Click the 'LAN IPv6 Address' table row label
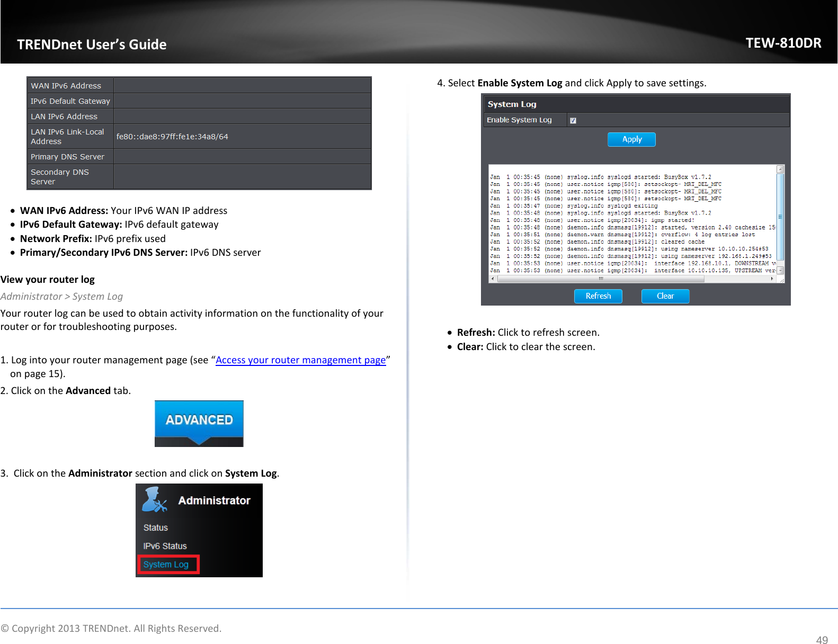 64,117
